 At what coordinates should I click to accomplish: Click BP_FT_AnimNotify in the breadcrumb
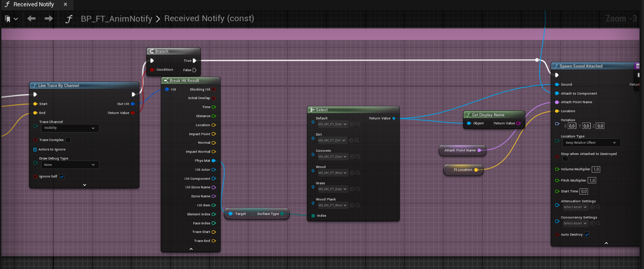point(116,18)
